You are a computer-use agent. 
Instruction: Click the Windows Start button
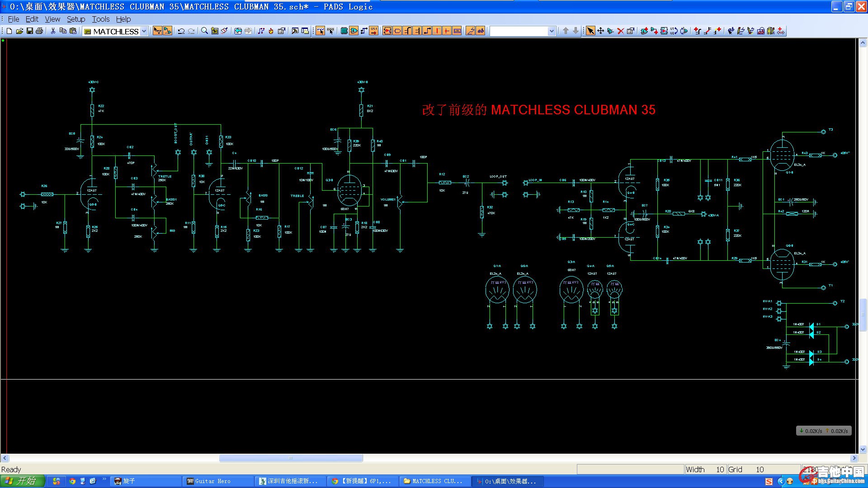(x=23, y=481)
